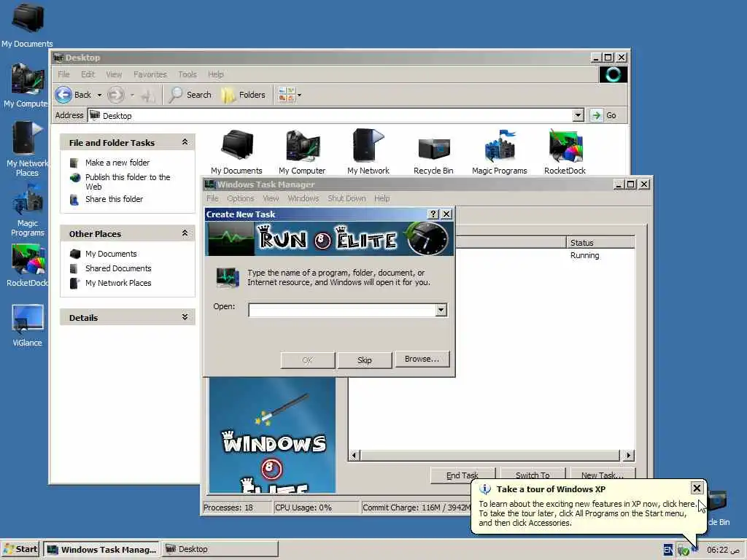The width and height of the screenshot is (747, 560).
Task: Open Tools menu in Desktop window
Action: 187,74
